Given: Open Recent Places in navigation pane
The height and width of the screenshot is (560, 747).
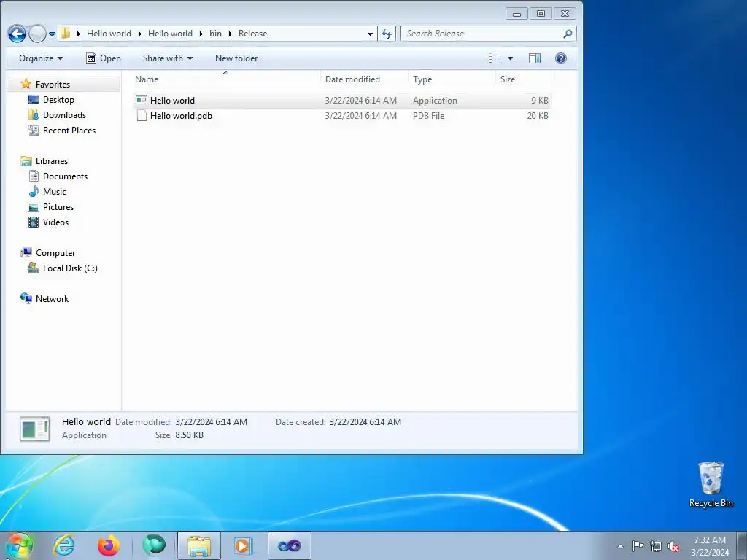Looking at the screenshot, I should coord(69,130).
